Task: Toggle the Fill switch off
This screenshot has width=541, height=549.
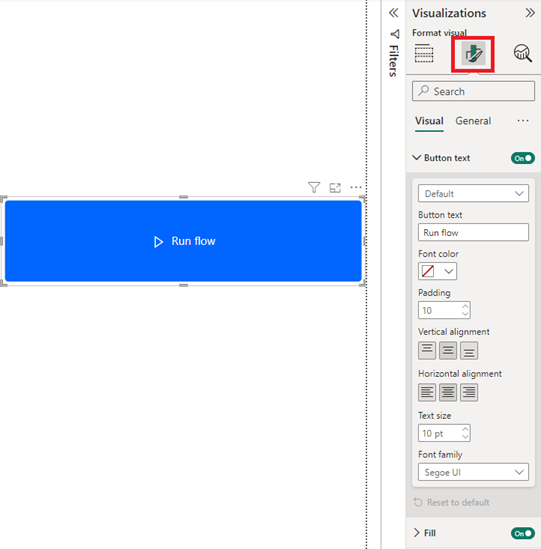Action: point(523,533)
